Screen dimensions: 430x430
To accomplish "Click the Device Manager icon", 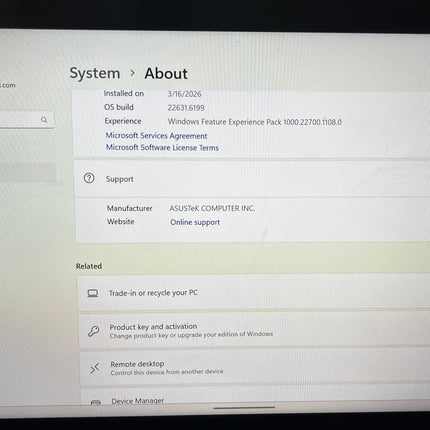I will pyautogui.click(x=96, y=402).
